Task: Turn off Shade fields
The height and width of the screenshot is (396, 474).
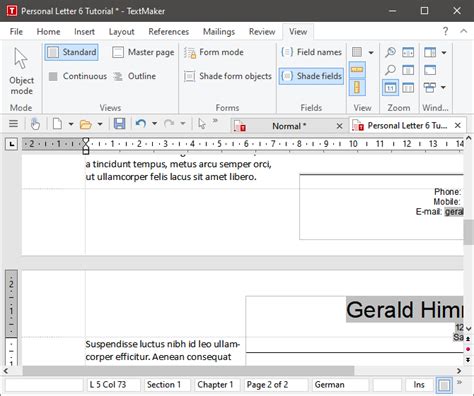Action: (311, 76)
